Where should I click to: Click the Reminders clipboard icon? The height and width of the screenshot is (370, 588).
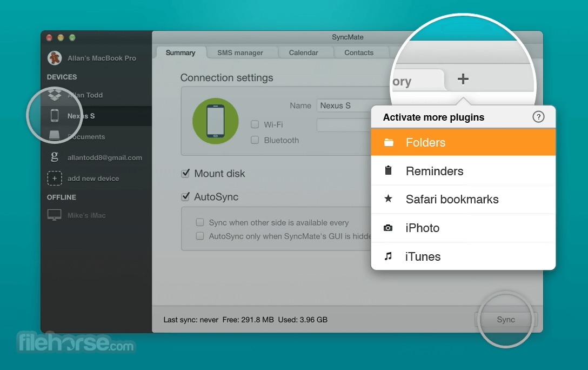tap(389, 170)
